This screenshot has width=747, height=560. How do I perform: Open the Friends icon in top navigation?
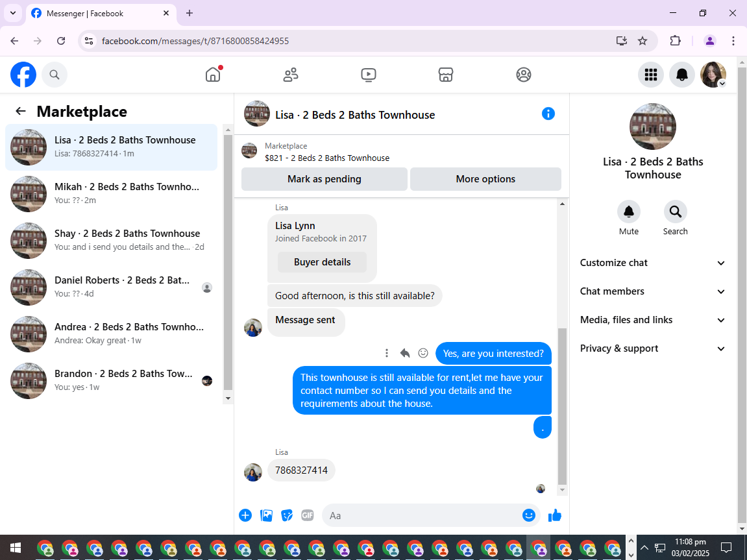(x=291, y=75)
